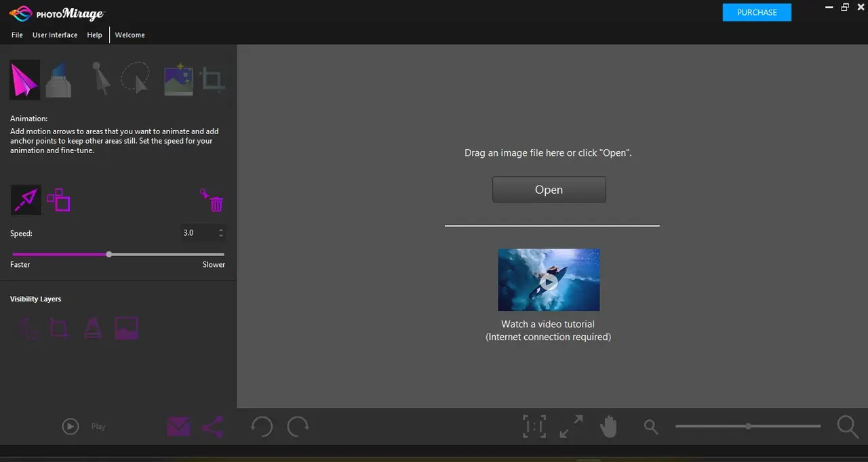The height and width of the screenshot is (462, 868).
Task: Click the "Faster" label
Action: [20, 265]
